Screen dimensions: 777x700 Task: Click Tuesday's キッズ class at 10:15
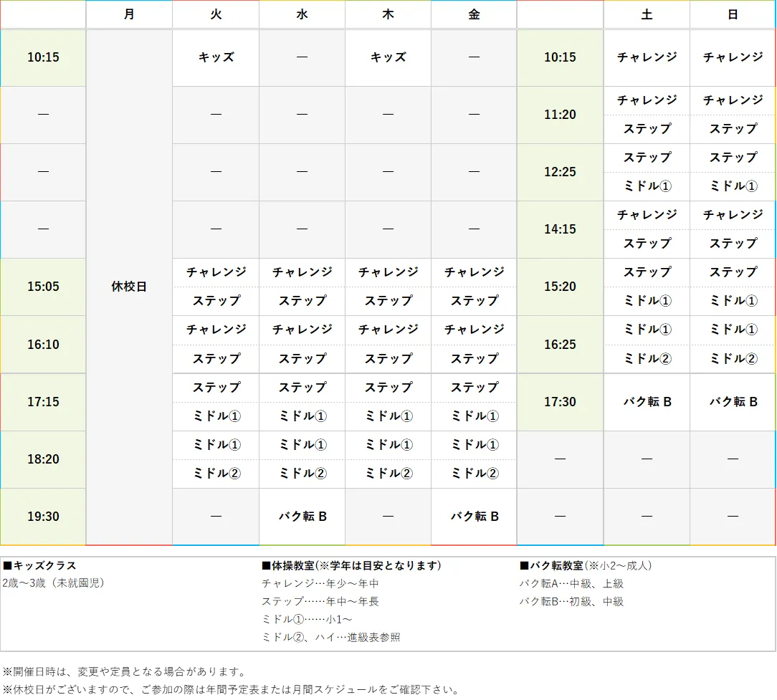215,57
